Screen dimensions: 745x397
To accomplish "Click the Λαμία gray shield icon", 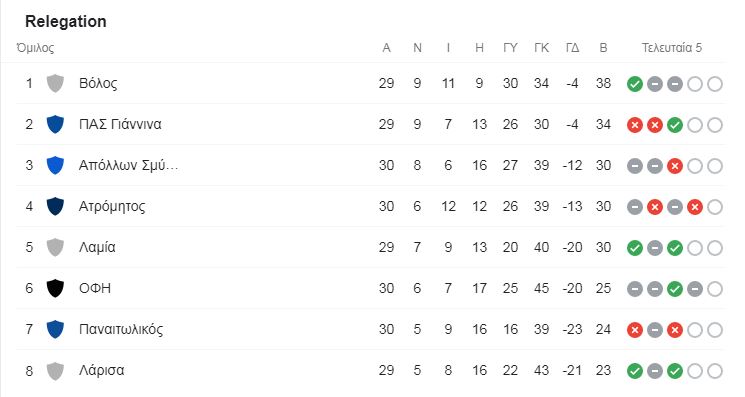I will (55, 247).
